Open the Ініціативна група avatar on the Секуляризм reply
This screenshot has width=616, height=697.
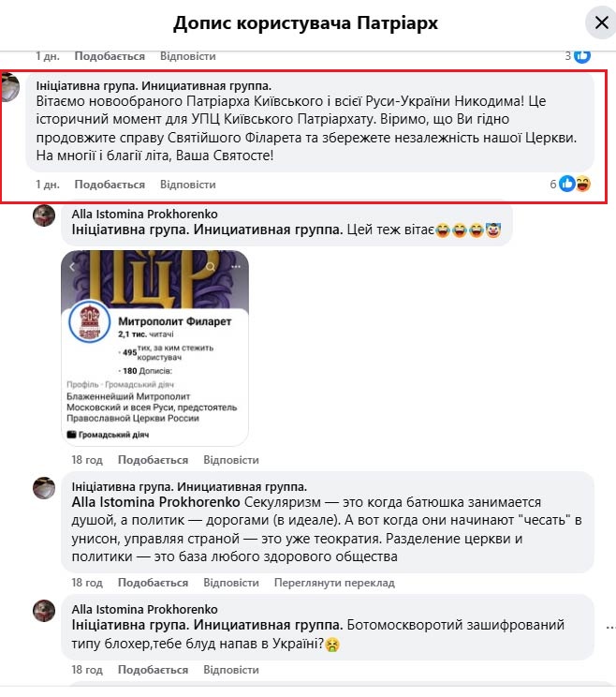coord(44,488)
